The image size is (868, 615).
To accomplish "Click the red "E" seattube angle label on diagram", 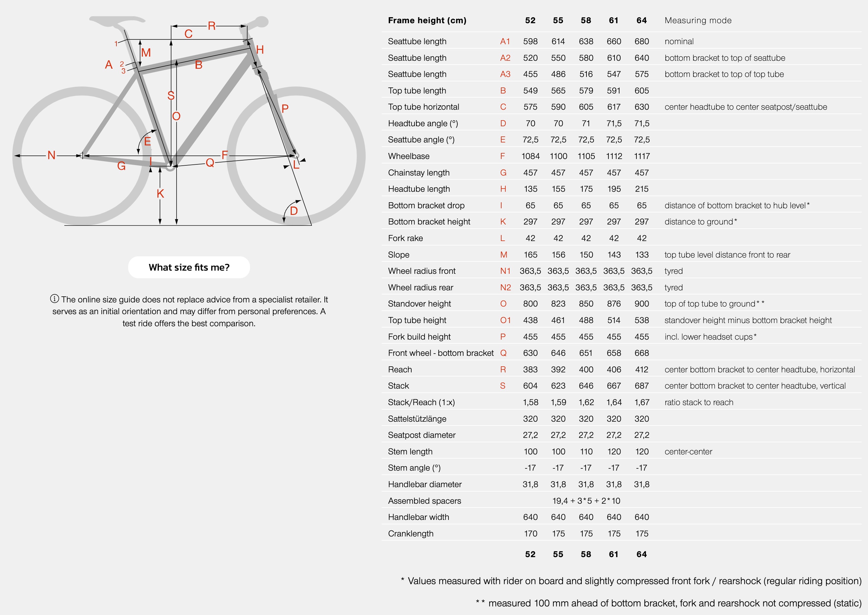I will click(x=147, y=141).
